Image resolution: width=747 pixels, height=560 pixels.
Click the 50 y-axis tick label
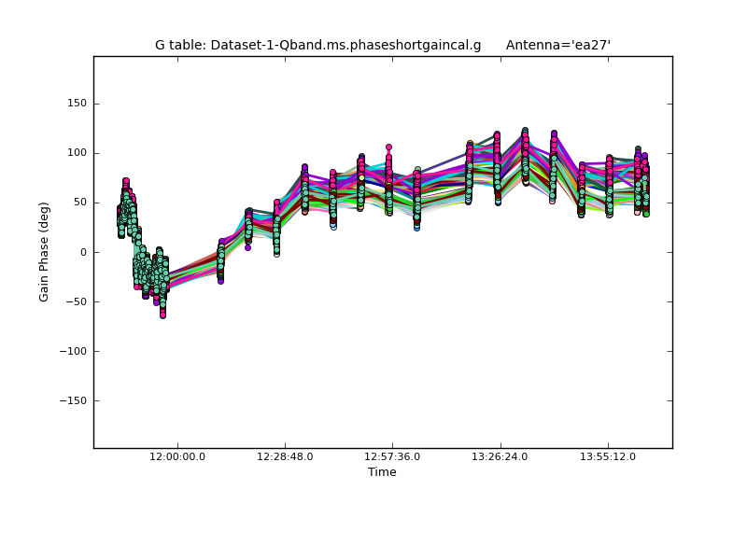(79, 203)
